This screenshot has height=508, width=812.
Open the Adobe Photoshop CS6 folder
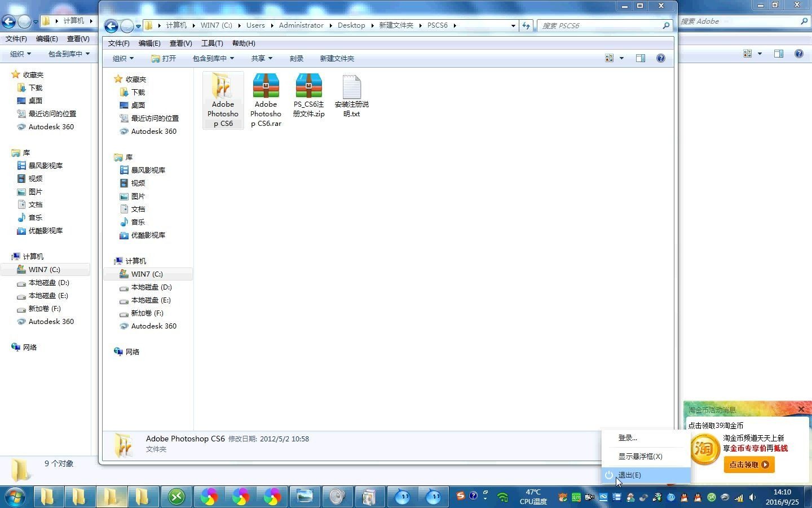pyautogui.click(x=223, y=100)
